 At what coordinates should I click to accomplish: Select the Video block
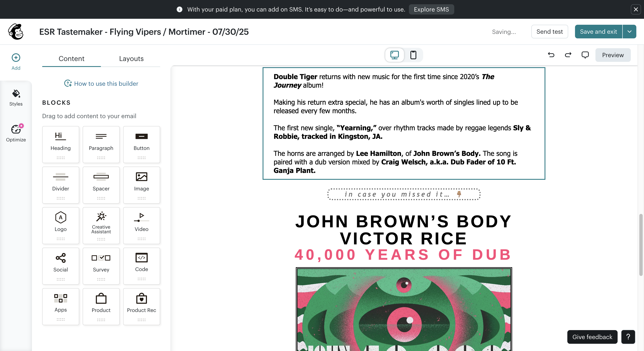[141, 226]
